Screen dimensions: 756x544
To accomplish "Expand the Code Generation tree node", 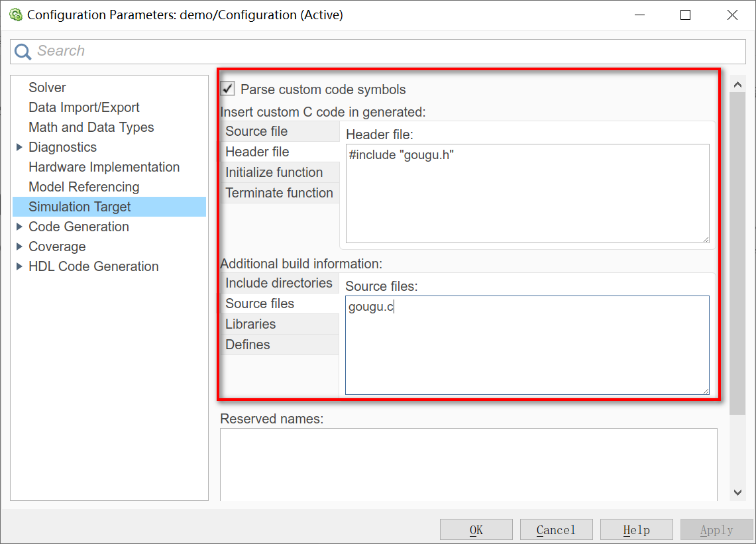I will pyautogui.click(x=19, y=227).
